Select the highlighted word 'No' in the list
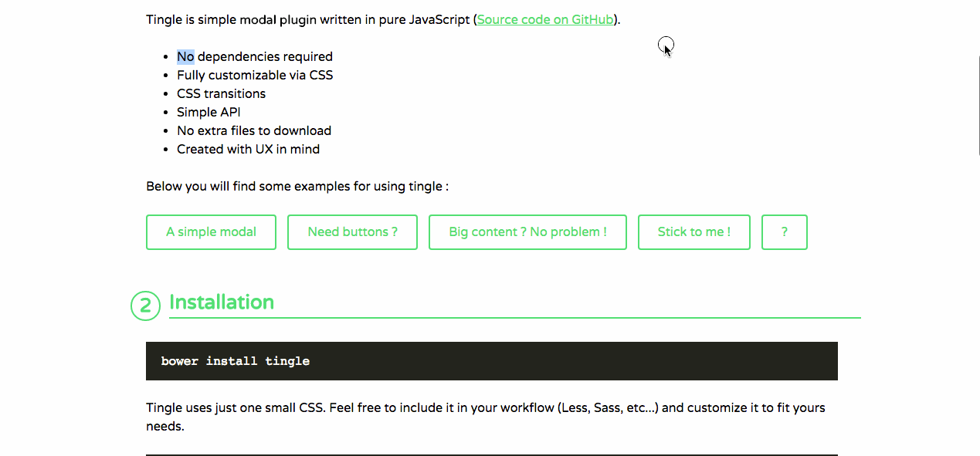This screenshot has height=456, width=980. pyautogui.click(x=185, y=56)
